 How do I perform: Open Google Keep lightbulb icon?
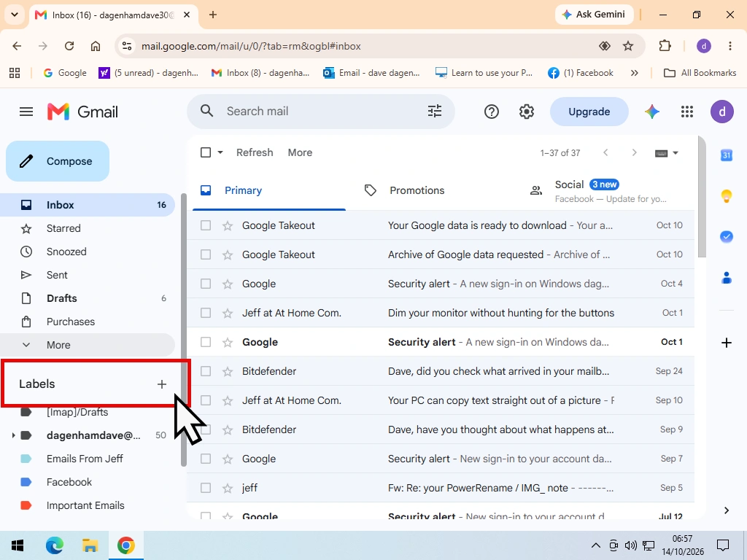[x=726, y=195]
